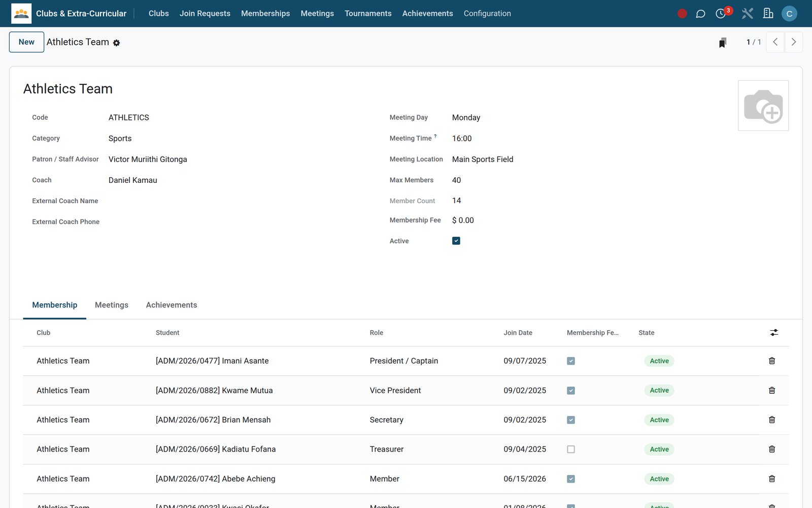Image resolution: width=812 pixels, height=508 pixels.
Task: Open the Memberships menu
Action: pyautogui.click(x=265, y=14)
